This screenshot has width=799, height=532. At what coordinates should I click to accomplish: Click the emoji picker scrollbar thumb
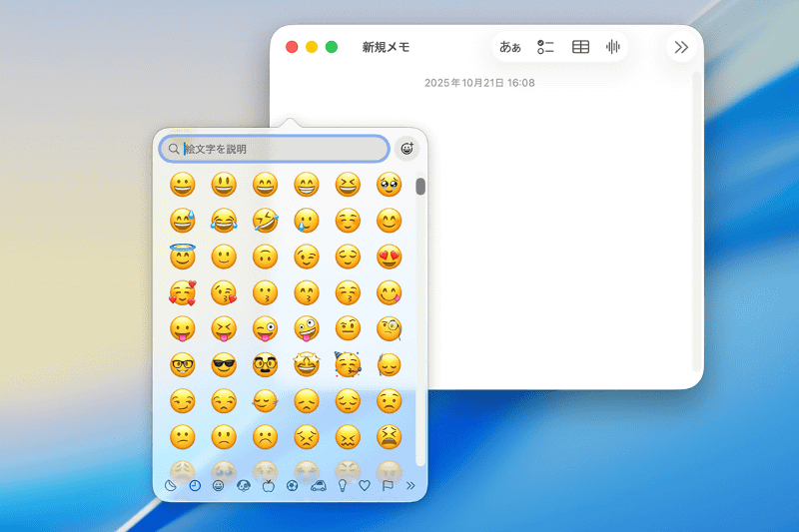point(420,186)
